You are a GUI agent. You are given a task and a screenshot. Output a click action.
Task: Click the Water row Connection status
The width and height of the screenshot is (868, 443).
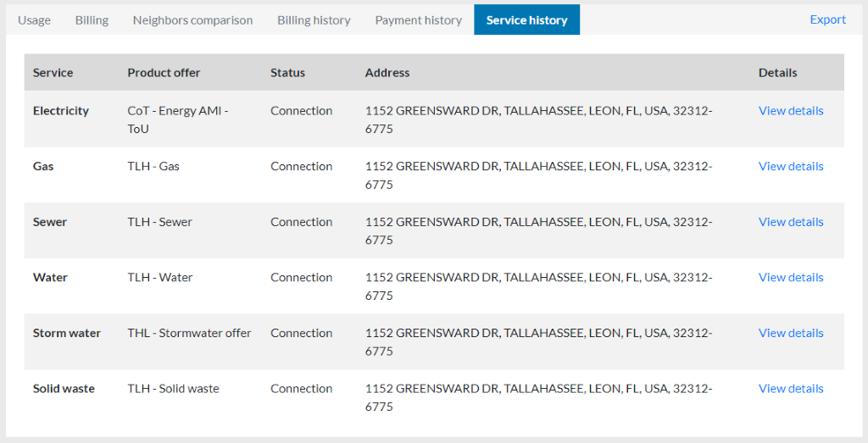pyautogui.click(x=301, y=277)
